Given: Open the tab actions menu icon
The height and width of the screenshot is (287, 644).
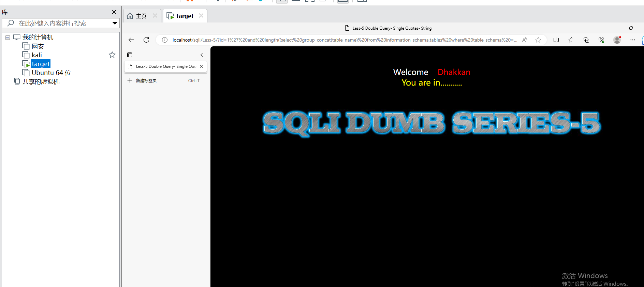Looking at the screenshot, I should (x=130, y=55).
